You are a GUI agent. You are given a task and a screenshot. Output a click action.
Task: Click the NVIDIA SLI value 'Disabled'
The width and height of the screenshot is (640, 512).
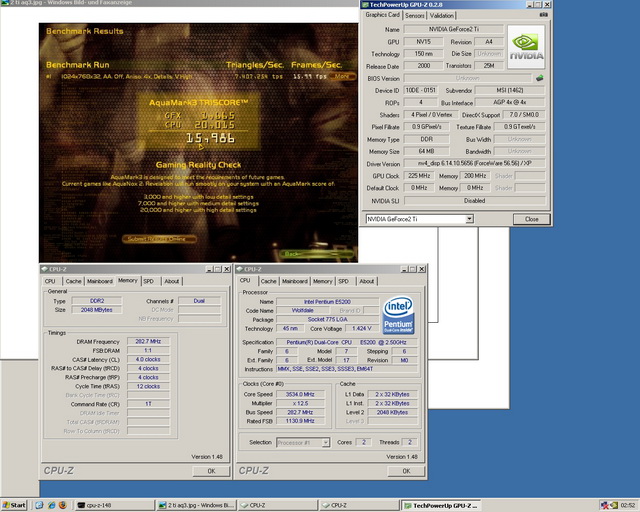coord(474,200)
